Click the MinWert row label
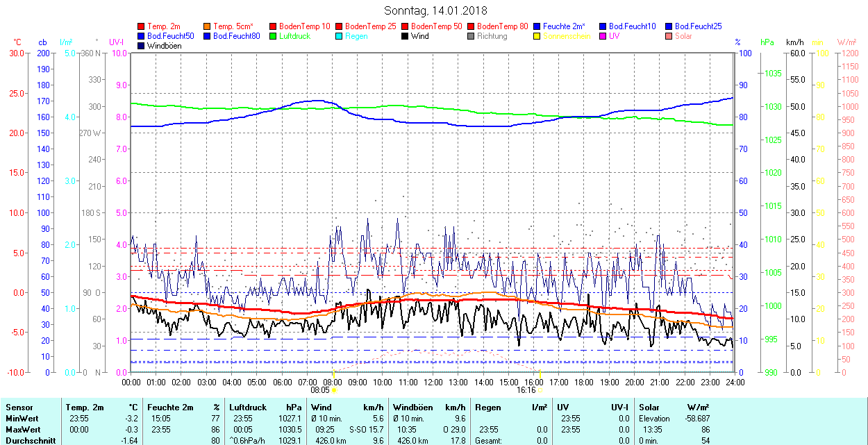Image resolution: width=868 pixels, height=445 pixels. coord(22,419)
